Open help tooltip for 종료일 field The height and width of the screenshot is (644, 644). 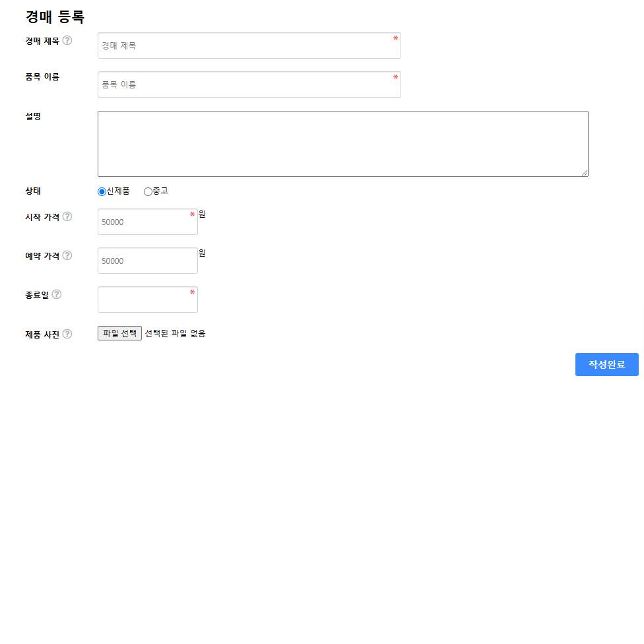pos(56,294)
